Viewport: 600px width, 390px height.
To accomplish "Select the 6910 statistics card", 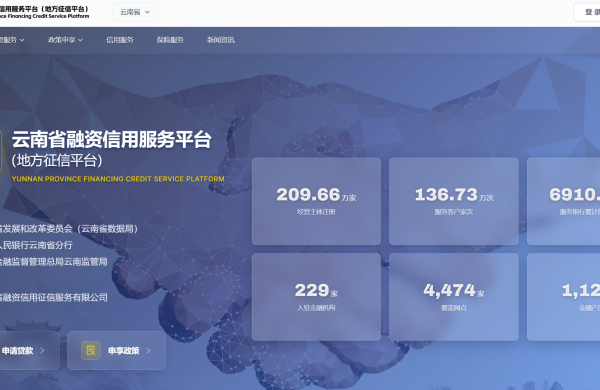I will tap(563, 201).
